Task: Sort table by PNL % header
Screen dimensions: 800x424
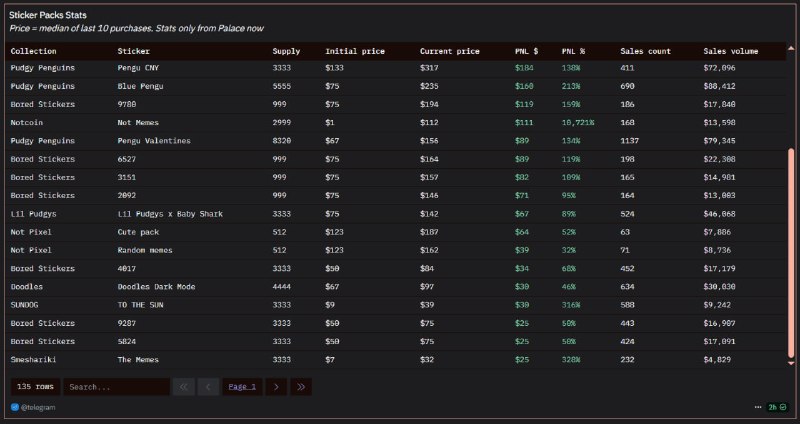Action: [575, 51]
